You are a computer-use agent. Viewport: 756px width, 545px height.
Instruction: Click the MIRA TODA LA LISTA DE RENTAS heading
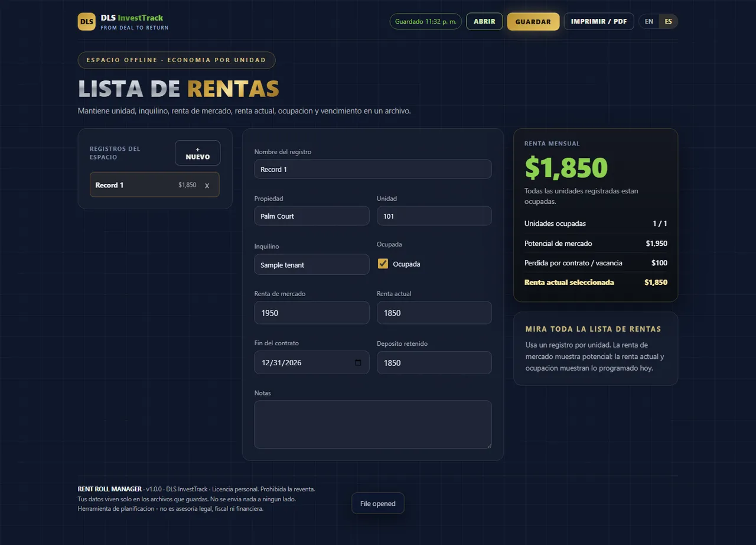pyautogui.click(x=593, y=329)
